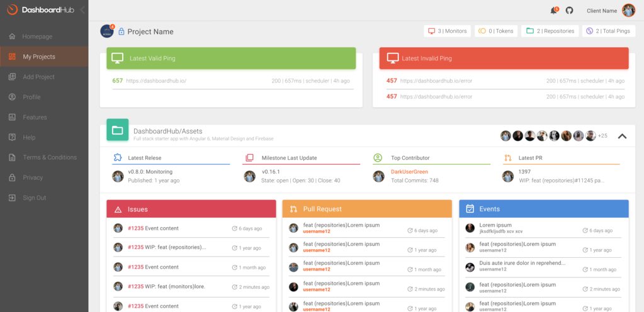This screenshot has height=312, width=644.
Task: Click the 3 | Monitors chip
Action: pos(447,31)
